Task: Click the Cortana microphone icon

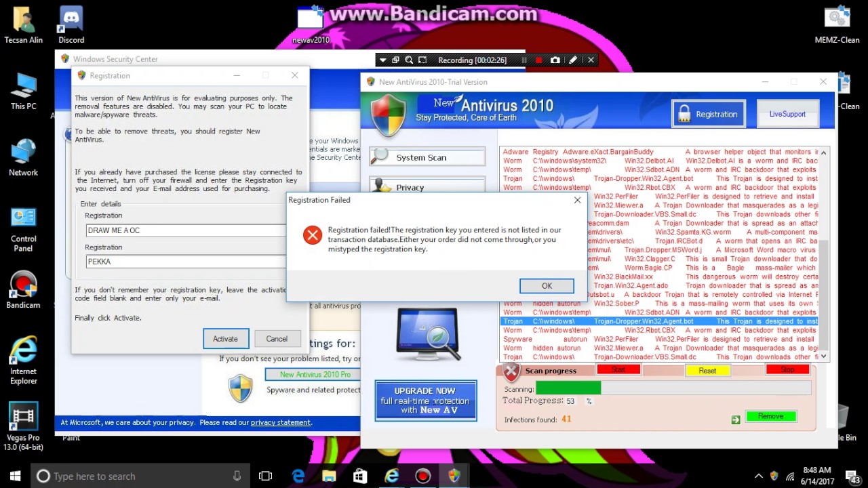Action: [x=237, y=476]
